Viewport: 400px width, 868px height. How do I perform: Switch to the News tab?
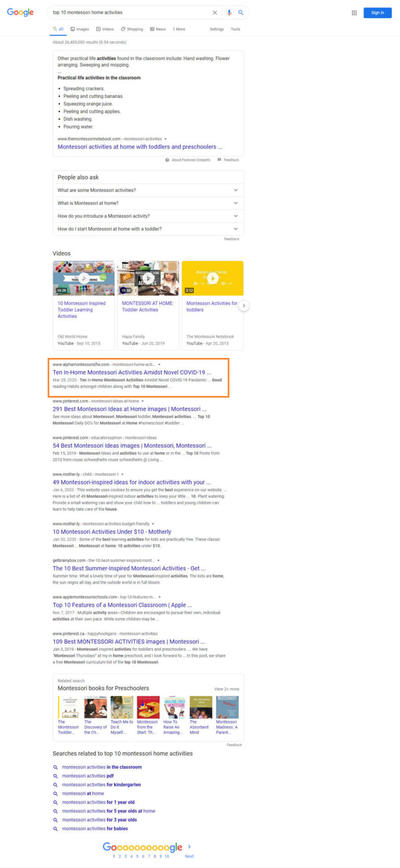pos(158,29)
